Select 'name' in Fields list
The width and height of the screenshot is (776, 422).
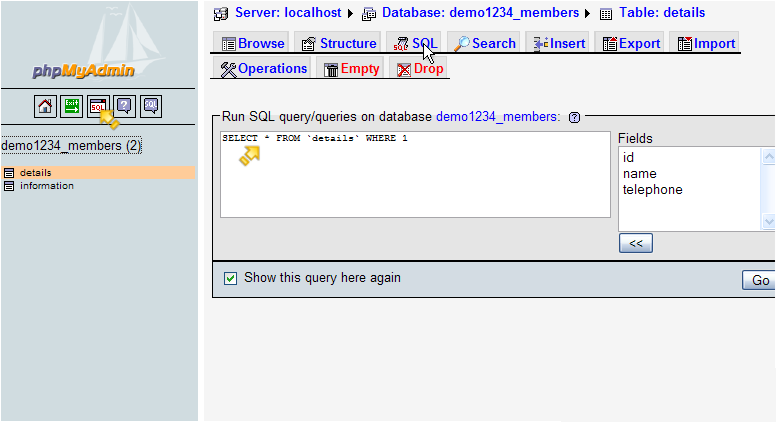pyautogui.click(x=639, y=174)
